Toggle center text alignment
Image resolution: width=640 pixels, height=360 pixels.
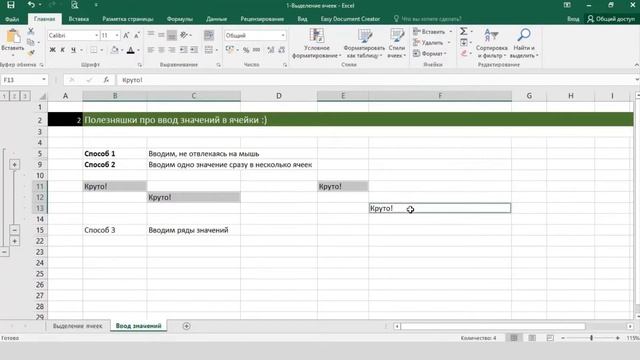coord(161,50)
